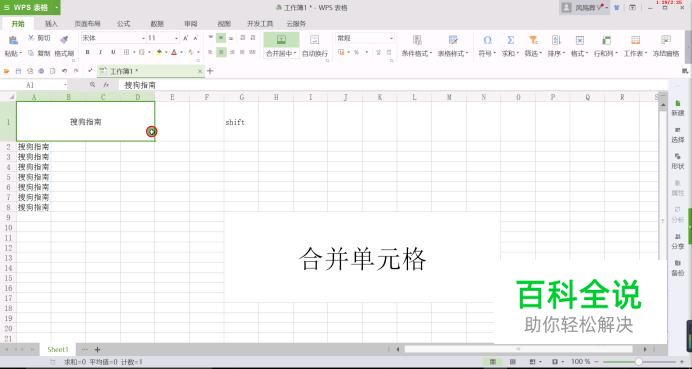The height and width of the screenshot is (369, 692).
Task: Click the zoom slider handle in status bar
Action: click(638, 361)
